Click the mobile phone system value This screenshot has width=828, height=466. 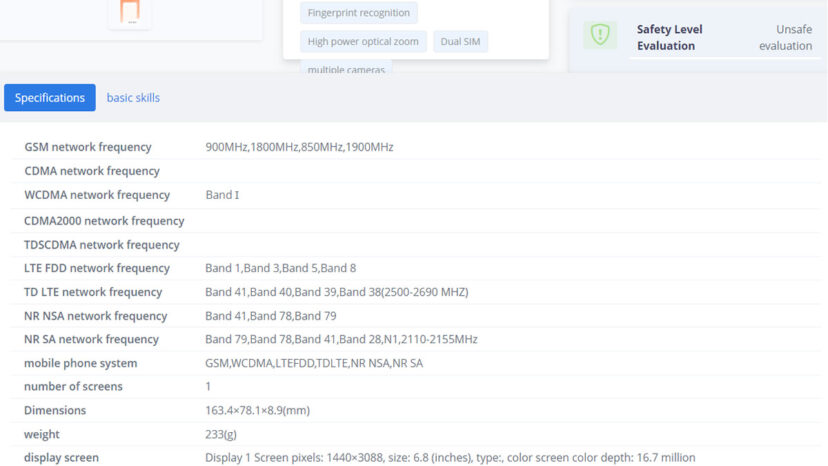[x=314, y=363]
